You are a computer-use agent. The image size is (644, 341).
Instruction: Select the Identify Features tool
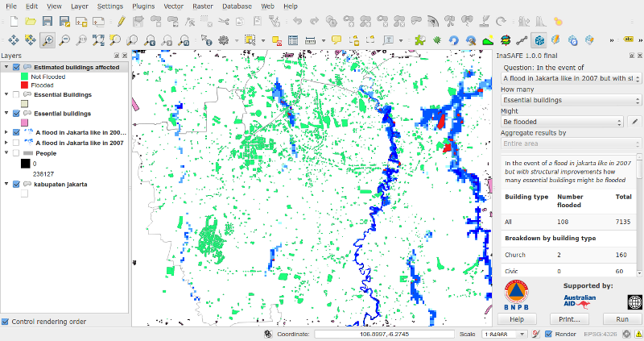(206, 40)
